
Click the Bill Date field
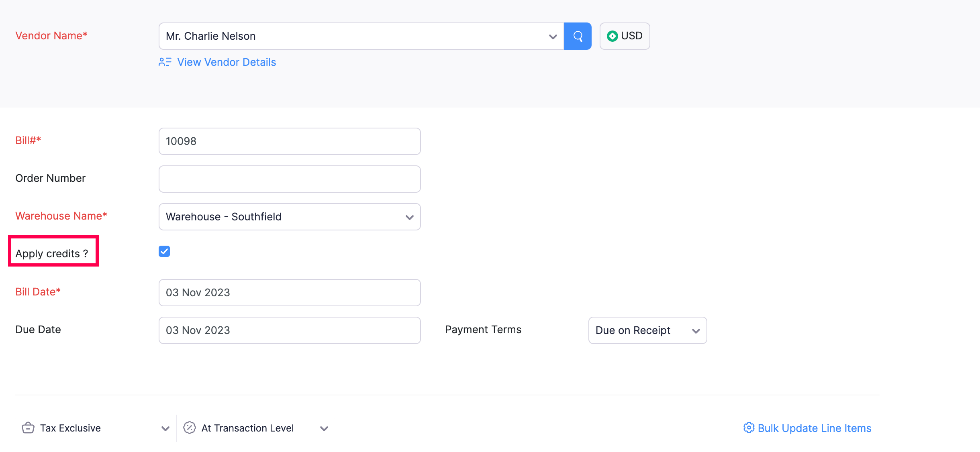289,293
